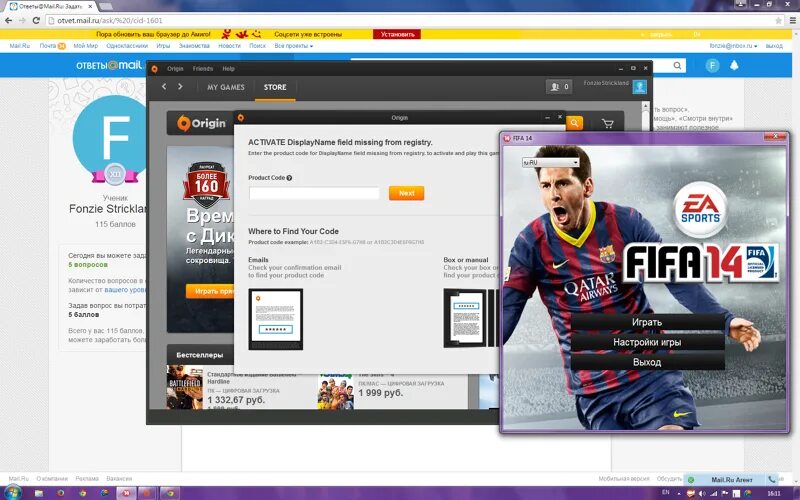Bookmark this page with the star icon

[x=778, y=20]
